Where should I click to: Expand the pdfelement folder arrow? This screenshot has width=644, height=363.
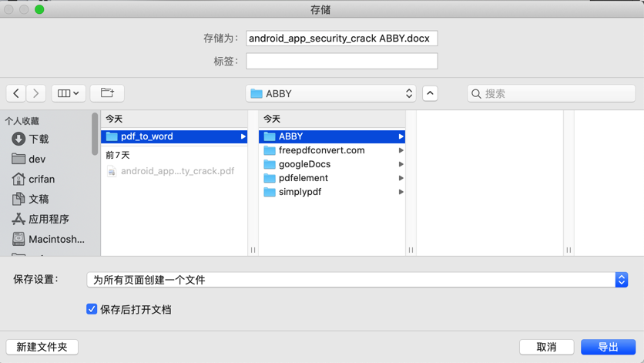click(x=401, y=178)
